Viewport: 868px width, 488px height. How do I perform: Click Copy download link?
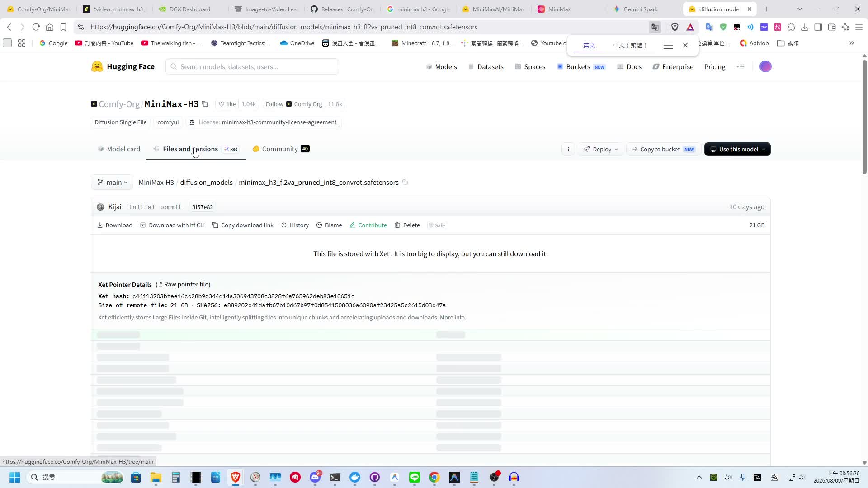coord(243,225)
